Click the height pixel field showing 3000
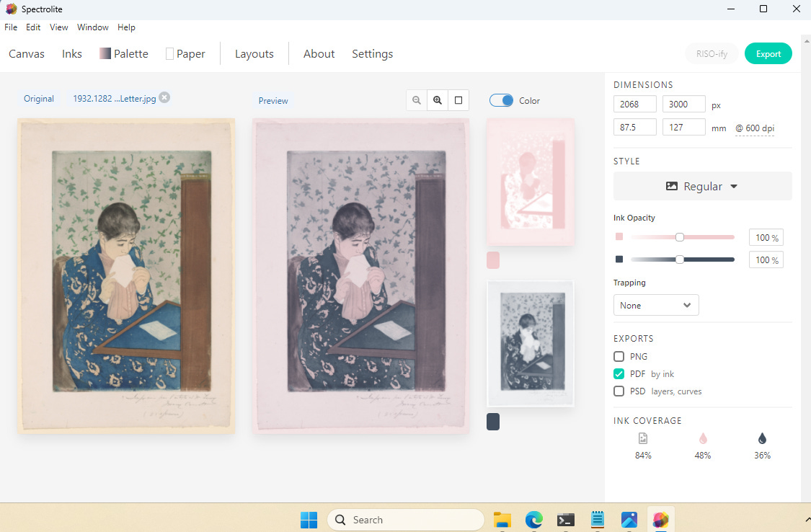This screenshot has height=532, width=811. point(684,104)
